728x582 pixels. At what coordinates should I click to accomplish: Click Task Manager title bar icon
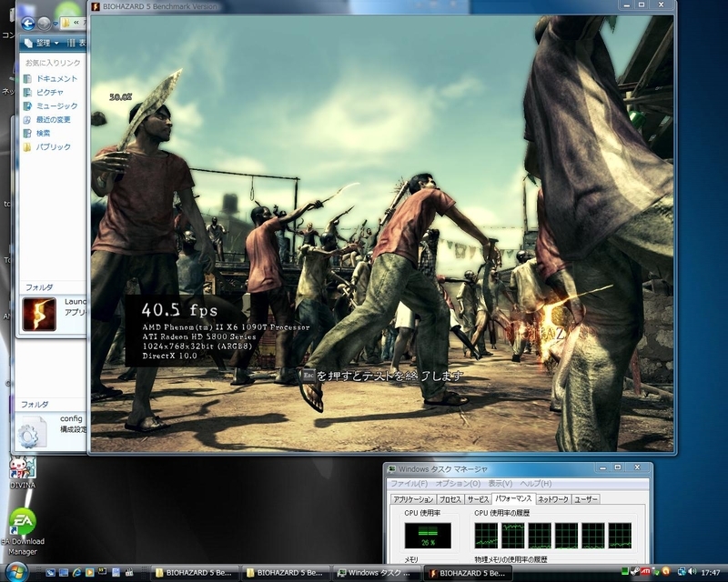pyautogui.click(x=392, y=469)
